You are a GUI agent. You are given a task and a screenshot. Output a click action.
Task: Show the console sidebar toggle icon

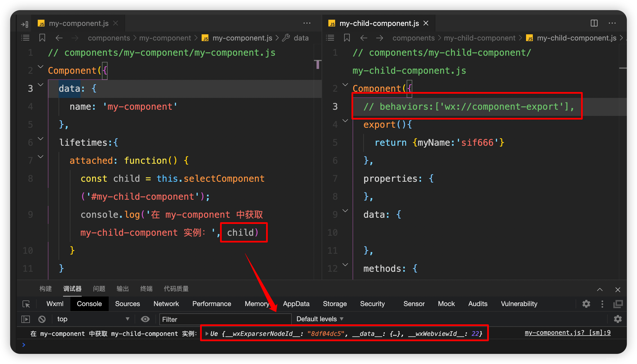click(26, 319)
